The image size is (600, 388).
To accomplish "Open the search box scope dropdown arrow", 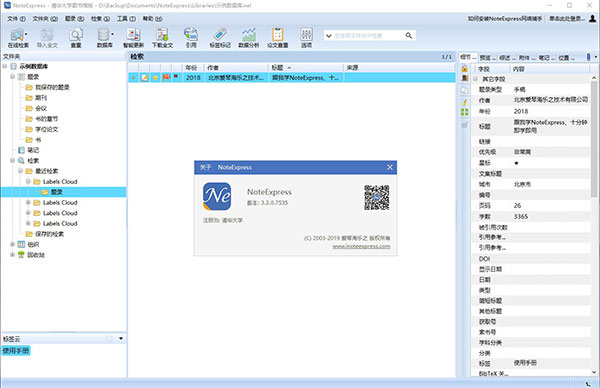I will pyautogui.click(x=328, y=36).
